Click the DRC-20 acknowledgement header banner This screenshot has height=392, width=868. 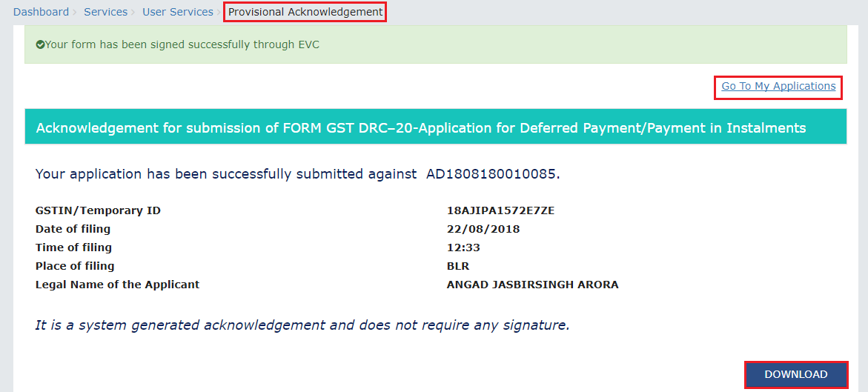[x=421, y=128]
